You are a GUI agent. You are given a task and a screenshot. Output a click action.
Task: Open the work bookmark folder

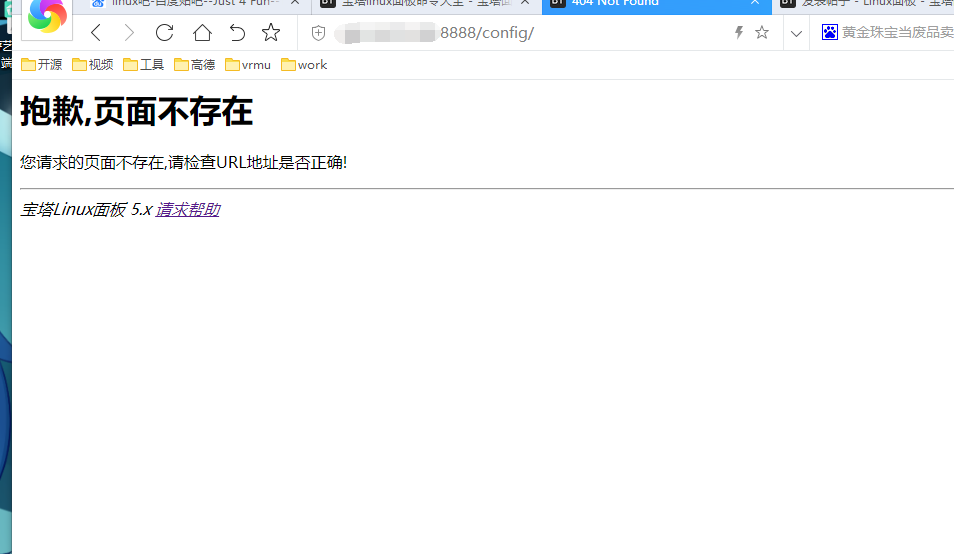tap(304, 64)
